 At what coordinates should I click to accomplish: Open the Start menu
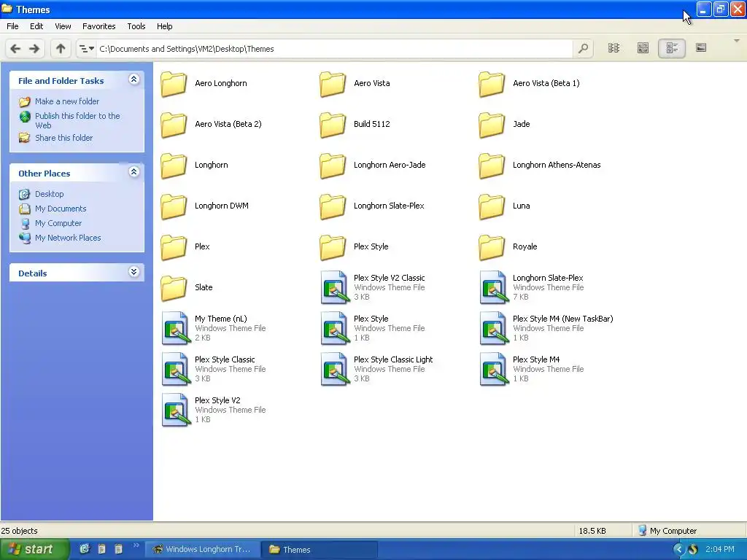point(35,550)
